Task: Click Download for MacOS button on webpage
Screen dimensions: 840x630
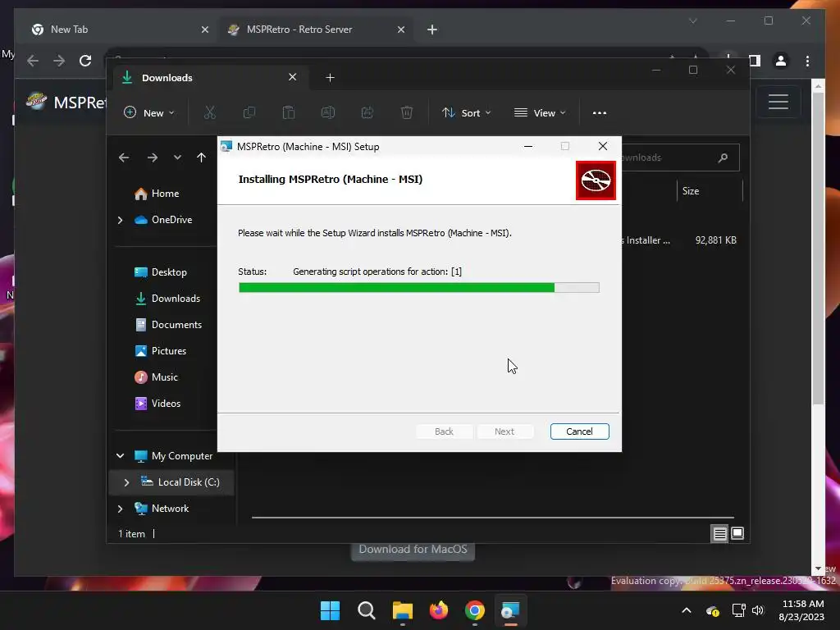Action: pyautogui.click(x=413, y=550)
